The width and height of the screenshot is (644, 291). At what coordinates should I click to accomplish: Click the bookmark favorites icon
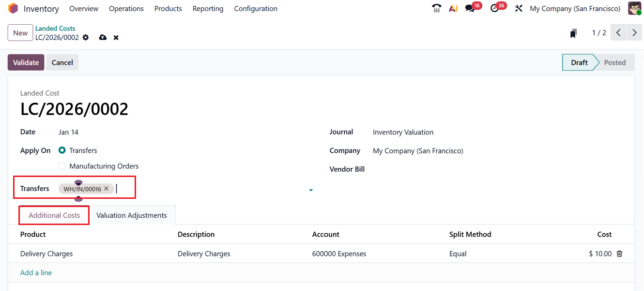point(574,32)
